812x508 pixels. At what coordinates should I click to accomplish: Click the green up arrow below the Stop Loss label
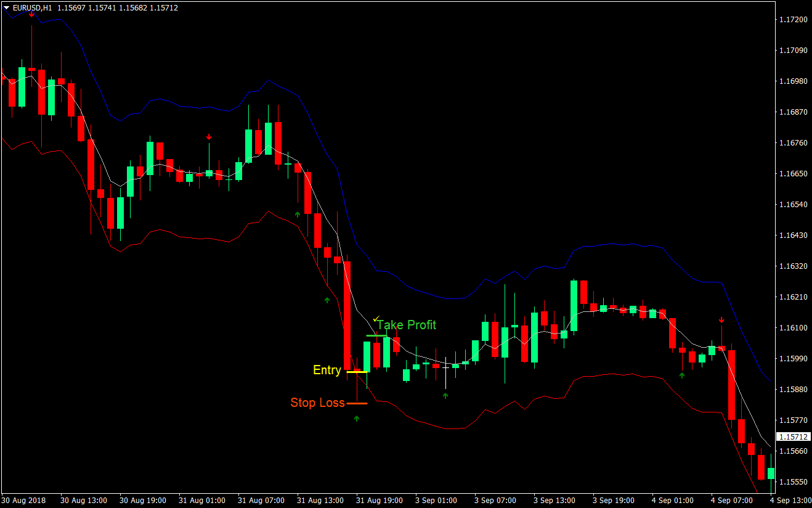point(355,419)
